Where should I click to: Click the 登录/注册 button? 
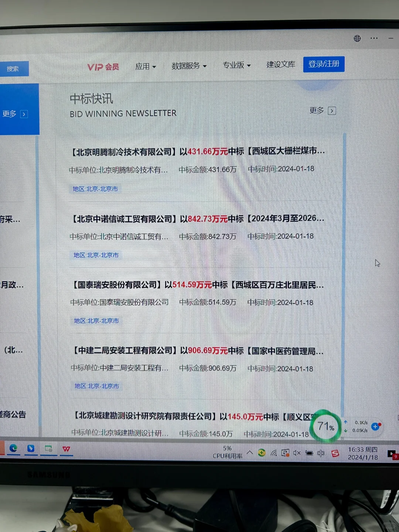(324, 64)
